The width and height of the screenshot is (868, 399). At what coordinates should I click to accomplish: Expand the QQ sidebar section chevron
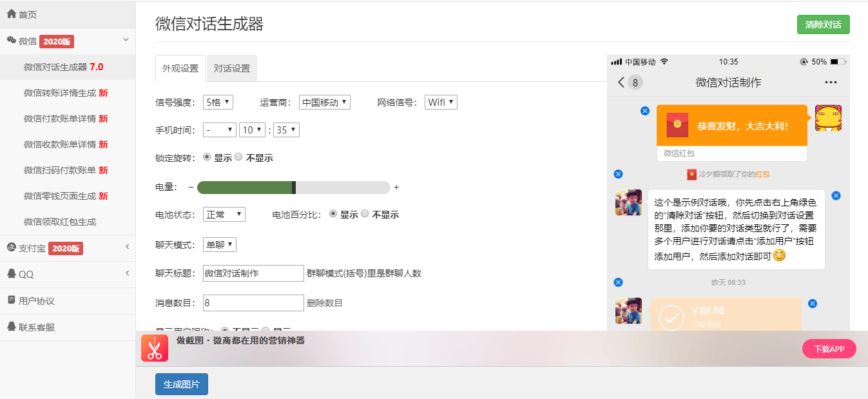click(127, 273)
